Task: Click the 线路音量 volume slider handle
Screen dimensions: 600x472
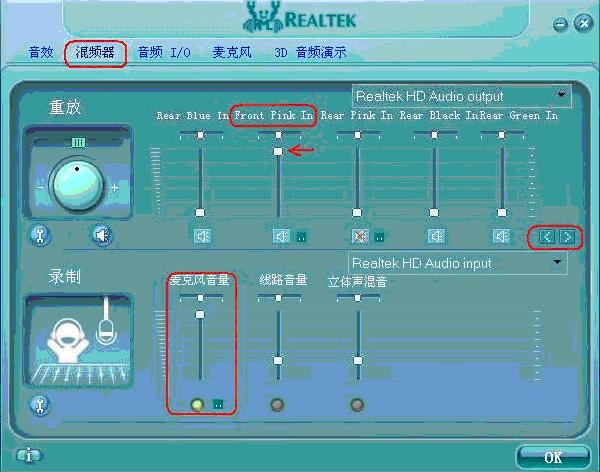Action: (278, 360)
